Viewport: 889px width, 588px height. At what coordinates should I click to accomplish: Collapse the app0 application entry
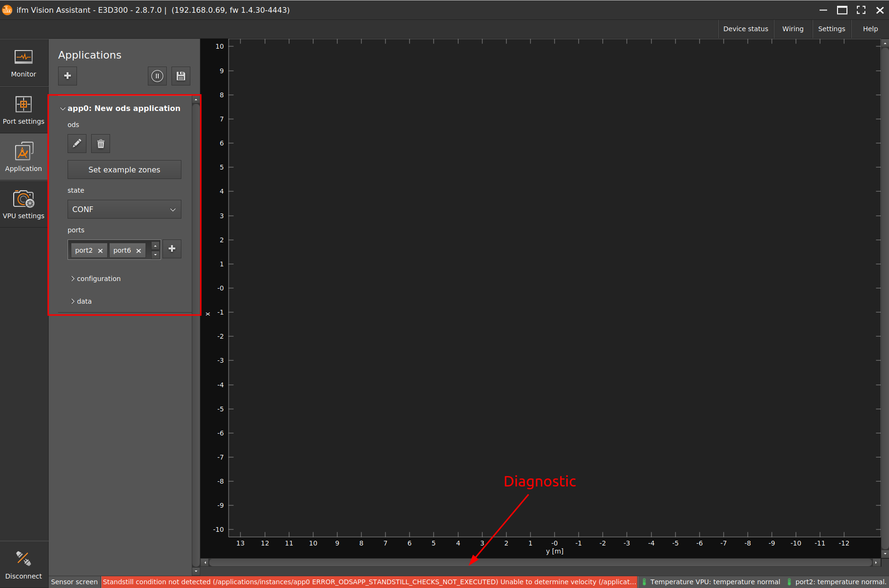pyautogui.click(x=63, y=108)
